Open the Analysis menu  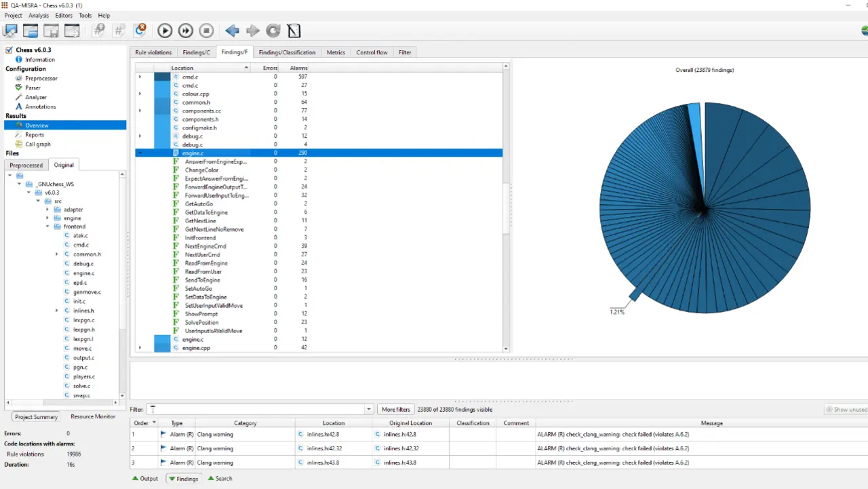pos(38,15)
